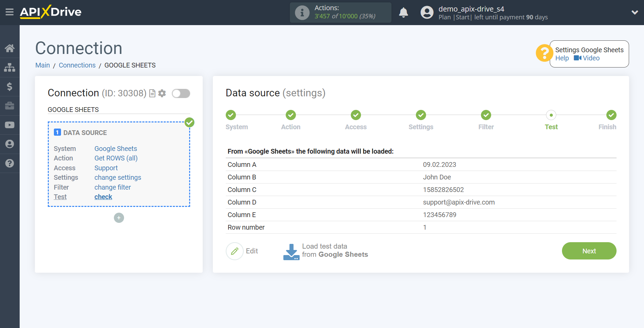Screen dimensions: 644x328
Task: Go to Connections breadcrumb
Action: point(77,65)
